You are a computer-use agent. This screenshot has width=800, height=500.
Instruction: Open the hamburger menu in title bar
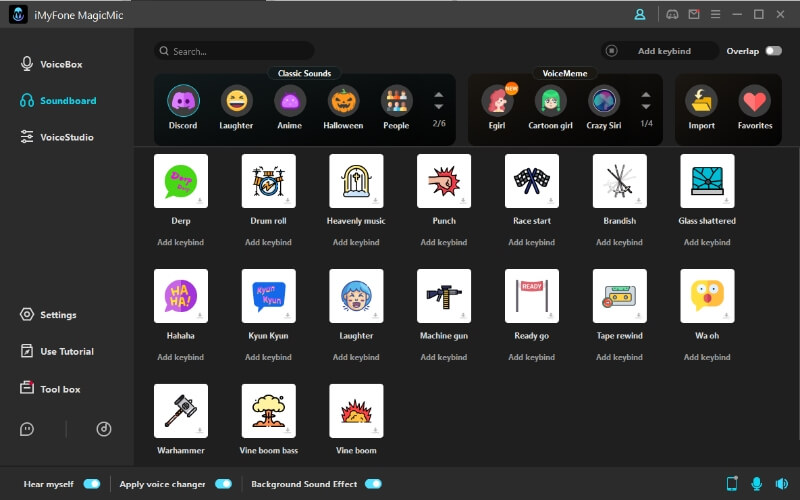coord(715,14)
